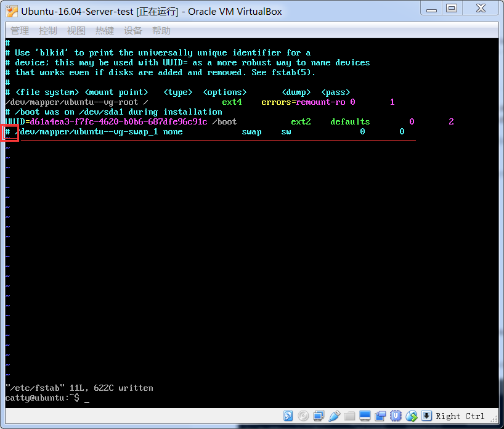Click the UUID value d61a4ea3 text
Viewport: 504px width, 429px height.
119,121
